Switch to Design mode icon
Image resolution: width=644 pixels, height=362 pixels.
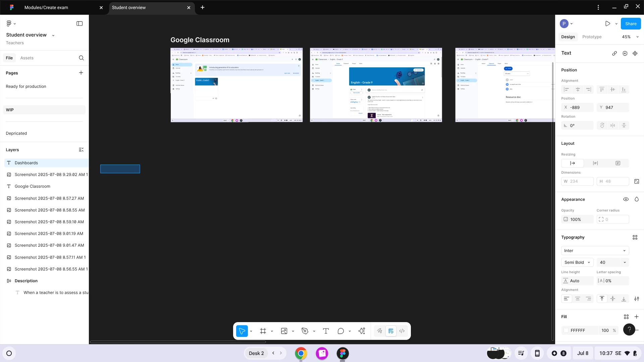[391, 331]
